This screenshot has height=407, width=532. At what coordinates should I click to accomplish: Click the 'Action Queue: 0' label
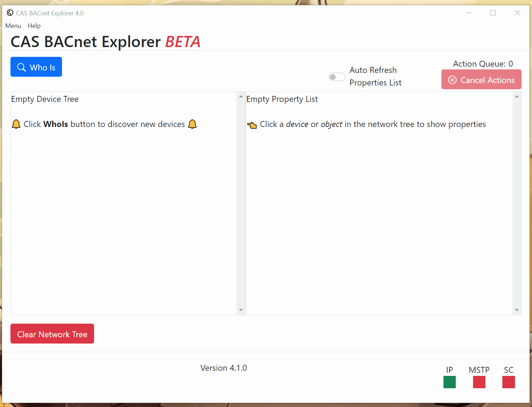coord(483,64)
